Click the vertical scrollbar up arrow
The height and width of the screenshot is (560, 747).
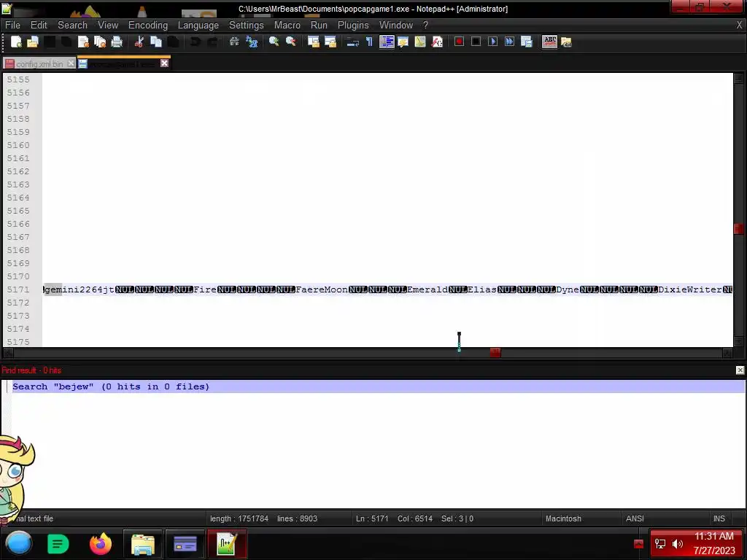tap(738, 79)
